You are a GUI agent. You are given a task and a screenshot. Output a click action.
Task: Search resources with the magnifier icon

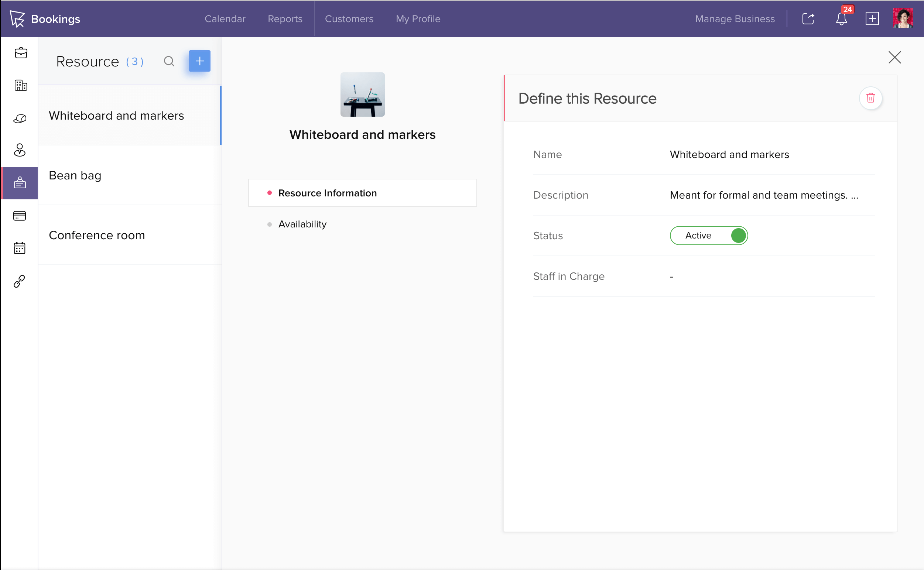pos(169,61)
